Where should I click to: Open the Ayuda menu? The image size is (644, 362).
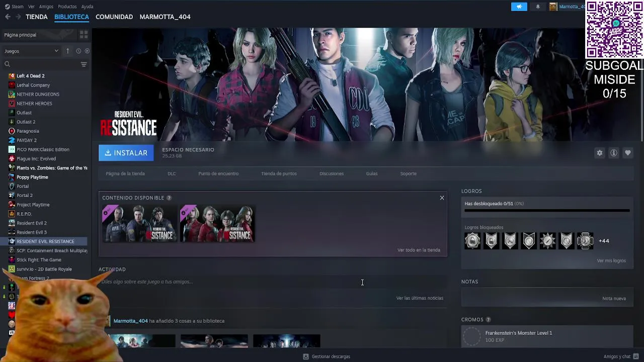click(87, 7)
